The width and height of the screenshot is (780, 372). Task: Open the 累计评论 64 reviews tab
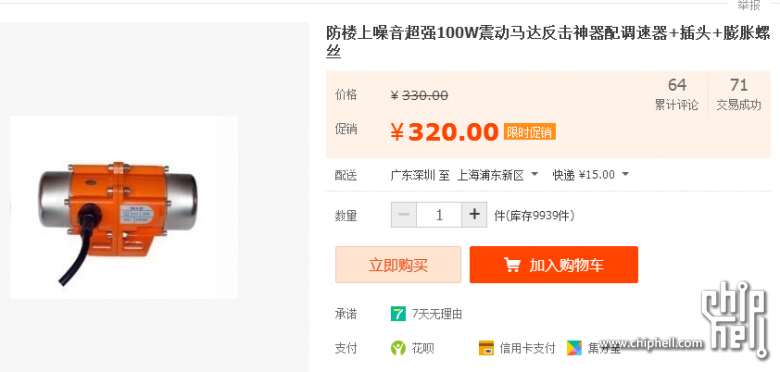[677, 93]
